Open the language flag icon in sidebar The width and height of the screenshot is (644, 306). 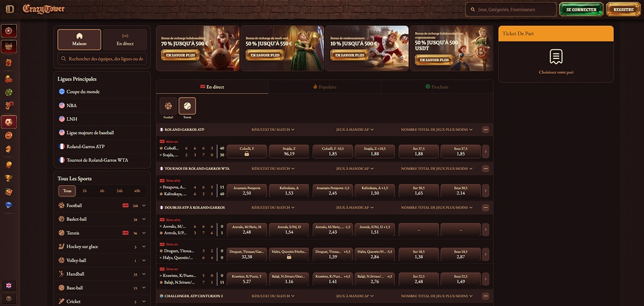click(9, 285)
